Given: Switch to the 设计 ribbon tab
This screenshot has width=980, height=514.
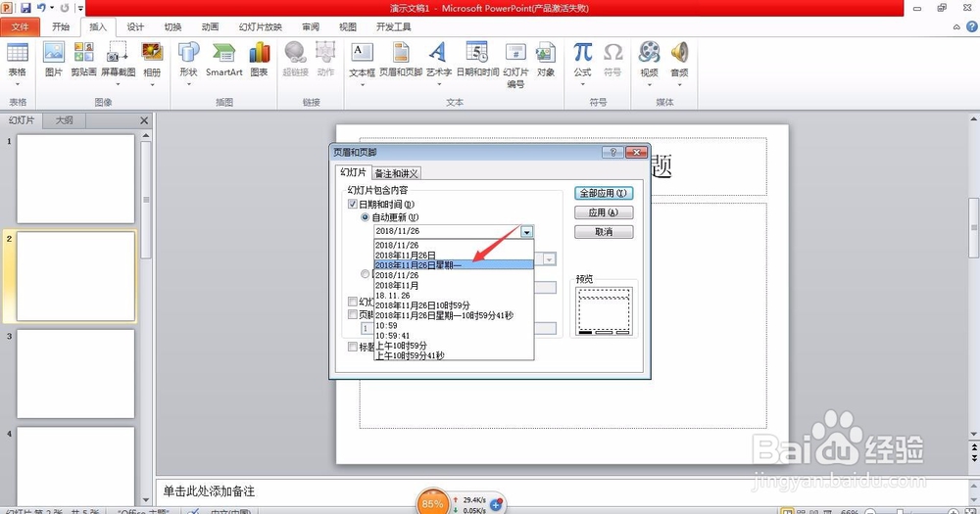Looking at the screenshot, I should coord(135,26).
